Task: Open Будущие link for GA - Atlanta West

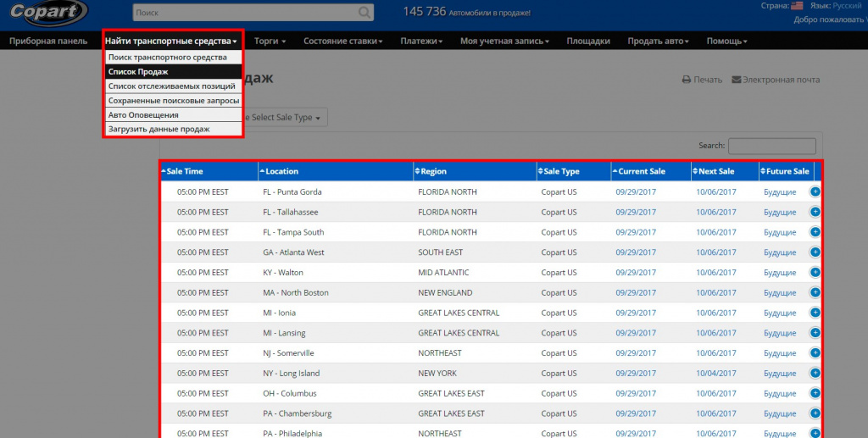Action: (780, 252)
